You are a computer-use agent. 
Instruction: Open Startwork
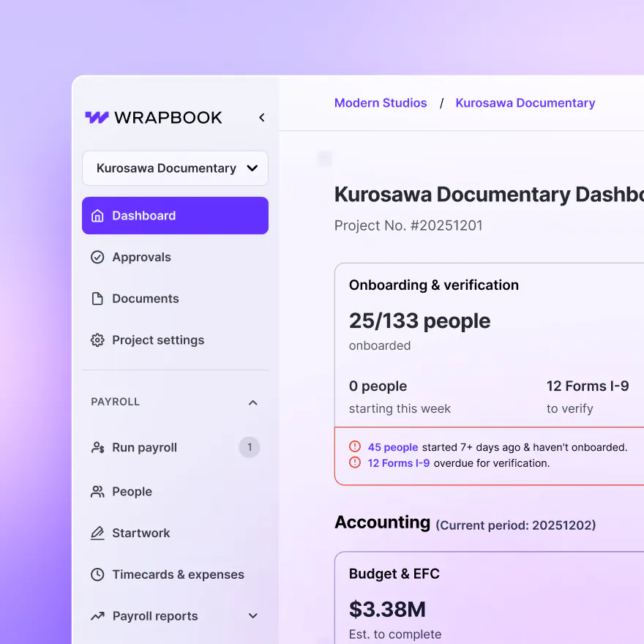141,533
